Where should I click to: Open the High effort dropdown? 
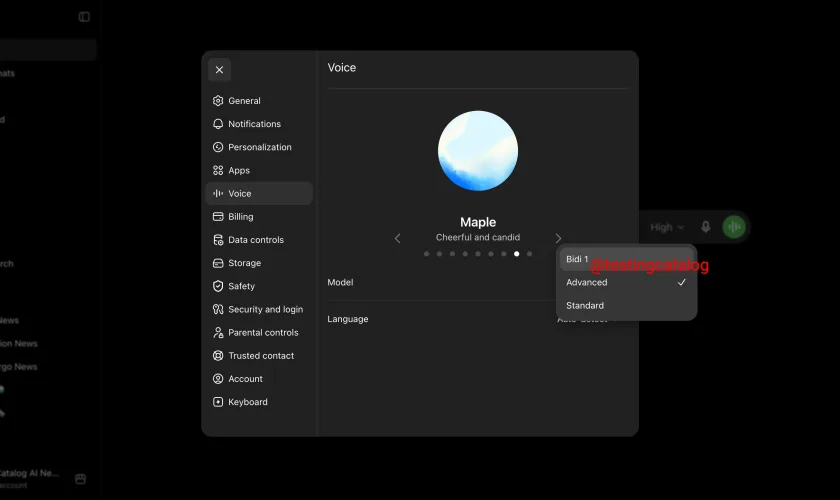click(x=667, y=227)
